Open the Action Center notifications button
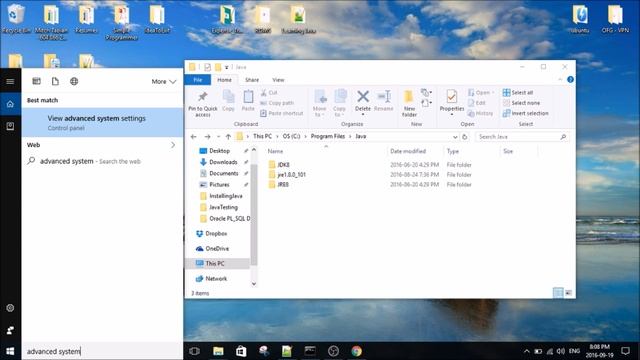Screen dimensions: 640x360 tap(625, 351)
